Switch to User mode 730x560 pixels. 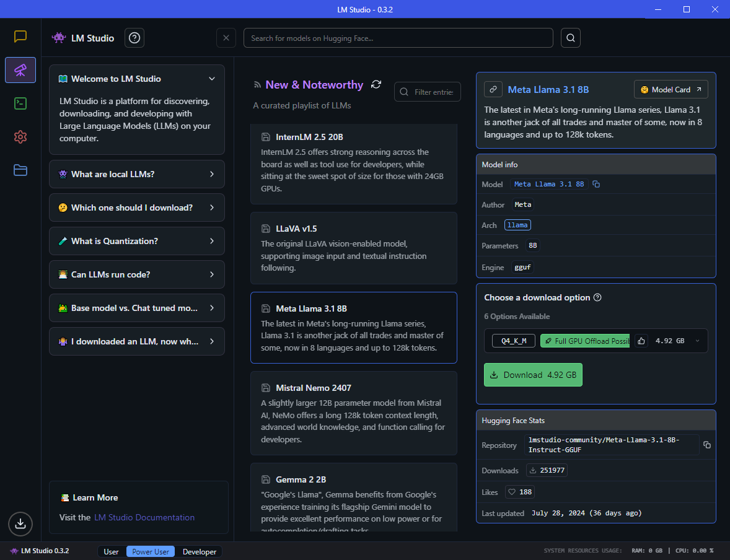(x=112, y=551)
